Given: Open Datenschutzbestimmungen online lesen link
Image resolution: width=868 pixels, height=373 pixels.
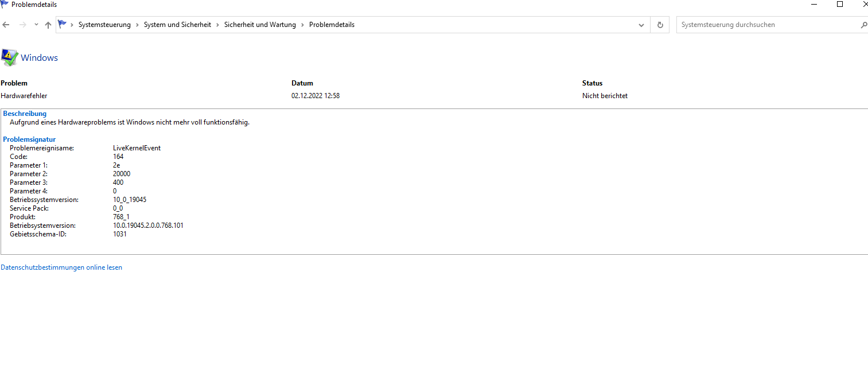Looking at the screenshot, I should [61, 267].
